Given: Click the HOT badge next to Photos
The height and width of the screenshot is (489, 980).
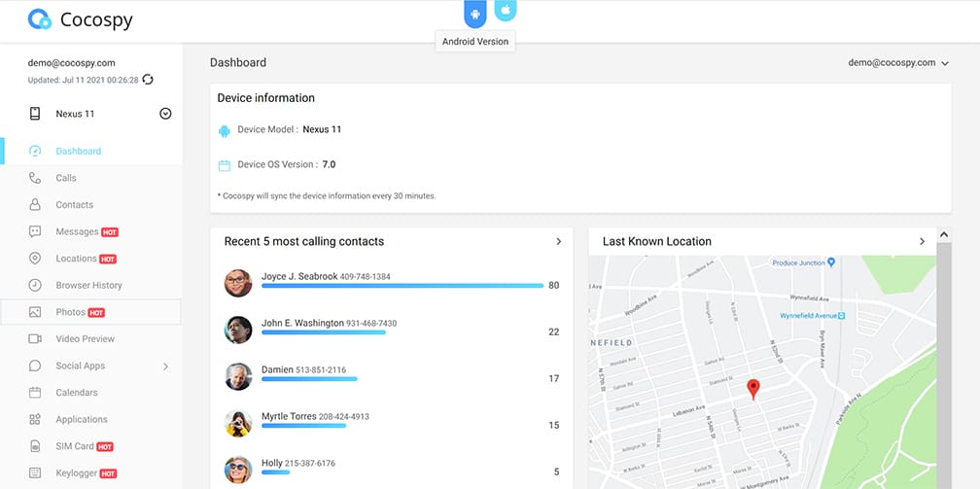Looking at the screenshot, I should point(96,313).
